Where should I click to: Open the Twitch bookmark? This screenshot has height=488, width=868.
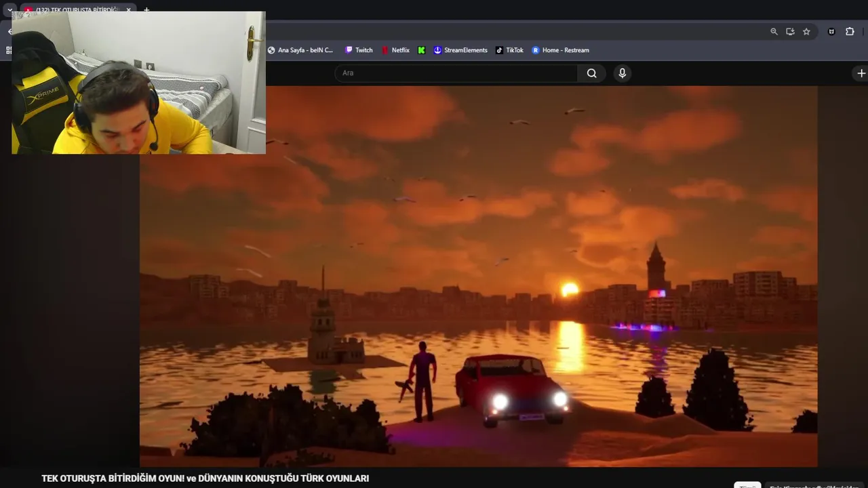tap(359, 50)
